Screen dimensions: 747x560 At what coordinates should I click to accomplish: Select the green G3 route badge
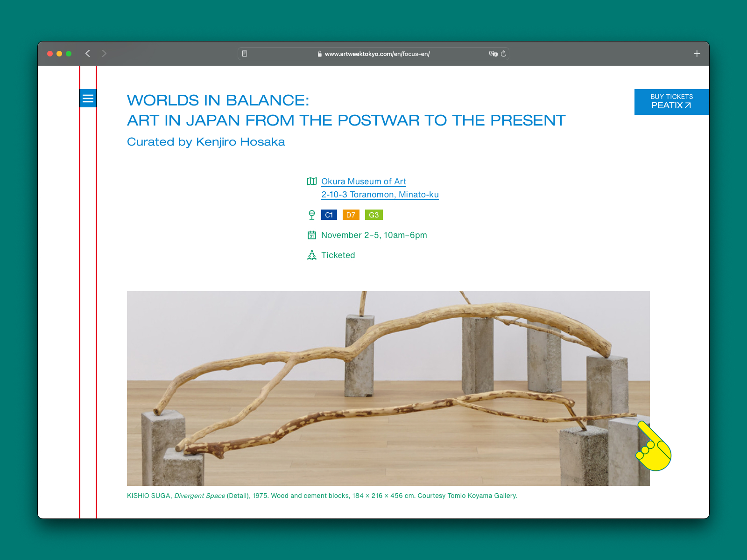(x=373, y=215)
